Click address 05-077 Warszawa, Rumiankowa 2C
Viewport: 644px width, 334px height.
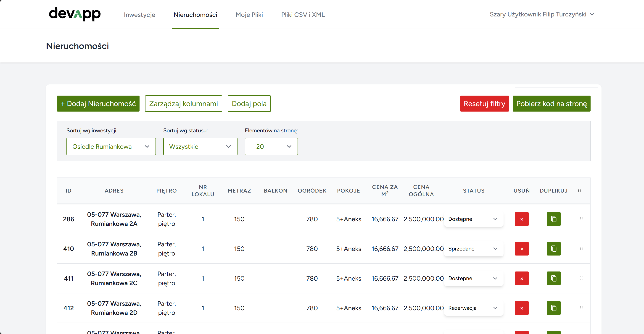coord(114,278)
